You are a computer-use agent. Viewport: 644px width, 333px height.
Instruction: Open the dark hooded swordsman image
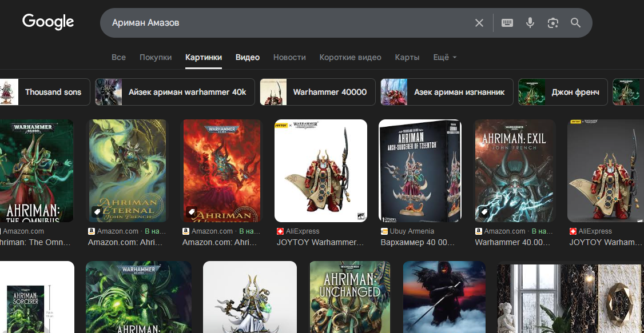click(x=444, y=297)
